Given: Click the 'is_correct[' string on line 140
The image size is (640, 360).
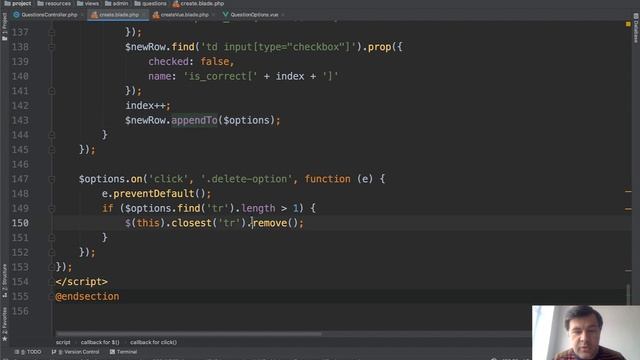Looking at the screenshot, I should pos(220,76).
